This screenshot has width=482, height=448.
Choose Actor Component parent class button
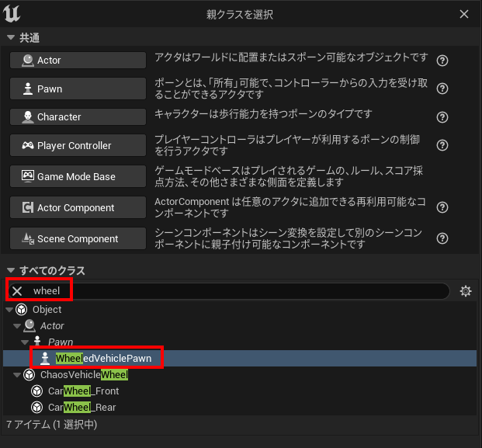pyautogui.click(x=78, y=207)
